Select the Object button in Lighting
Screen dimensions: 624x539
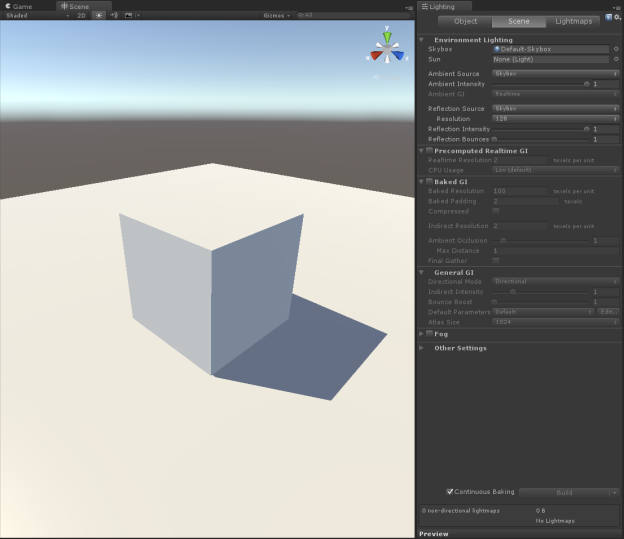pyautogui.click(x=465, y=21)
